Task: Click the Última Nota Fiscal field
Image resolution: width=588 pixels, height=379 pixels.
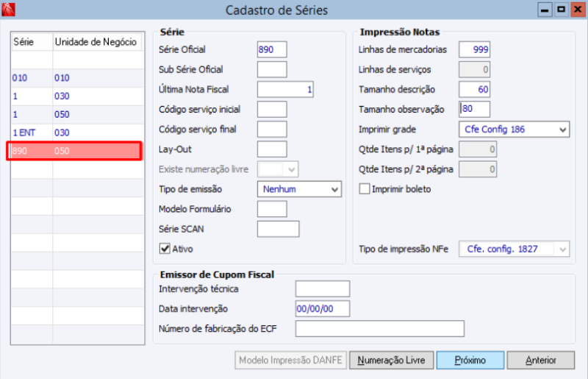Action: (x=285, y=89)
